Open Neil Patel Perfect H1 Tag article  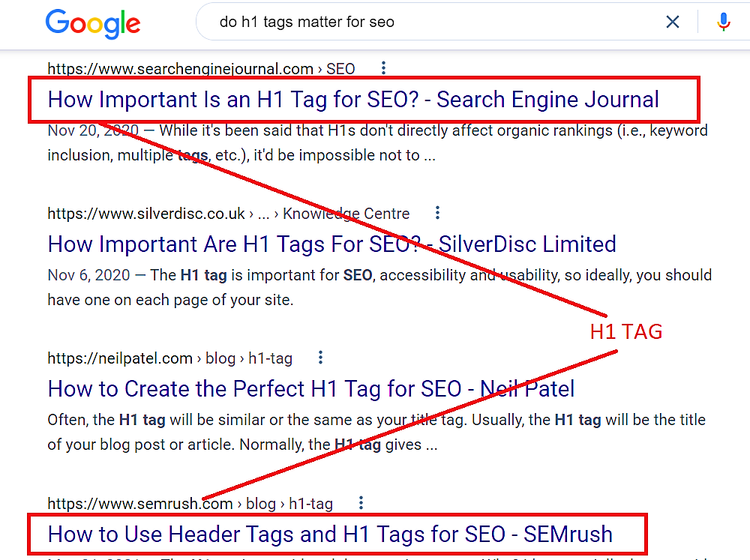click(x=311, y=389)
